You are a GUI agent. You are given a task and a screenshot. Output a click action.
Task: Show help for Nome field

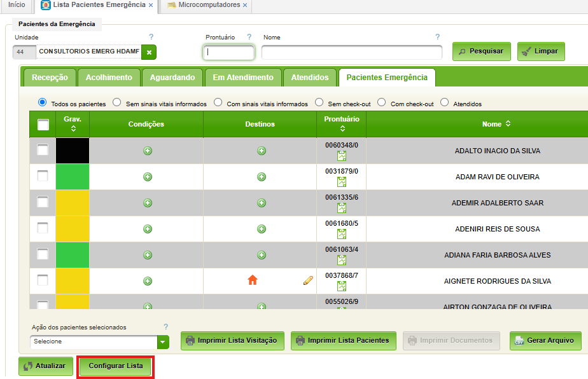coord(437,37)
